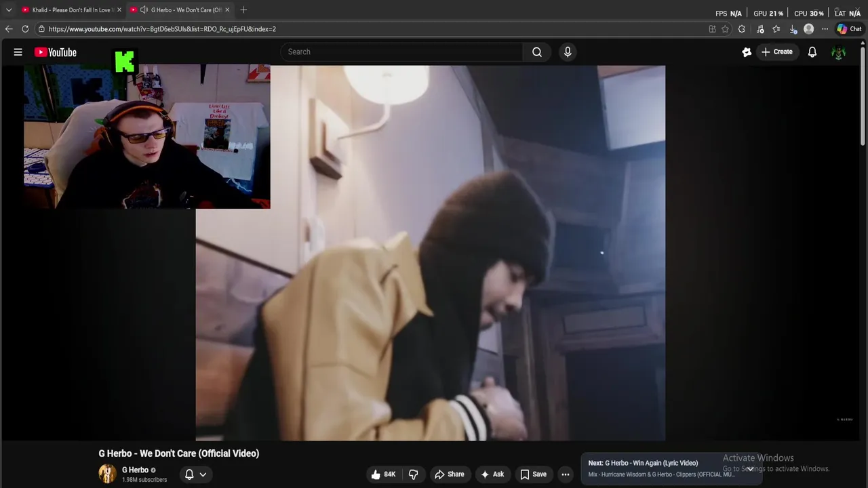Click the Ask button
This screenshot has width=868, height=488.
[x=492, y=474]
